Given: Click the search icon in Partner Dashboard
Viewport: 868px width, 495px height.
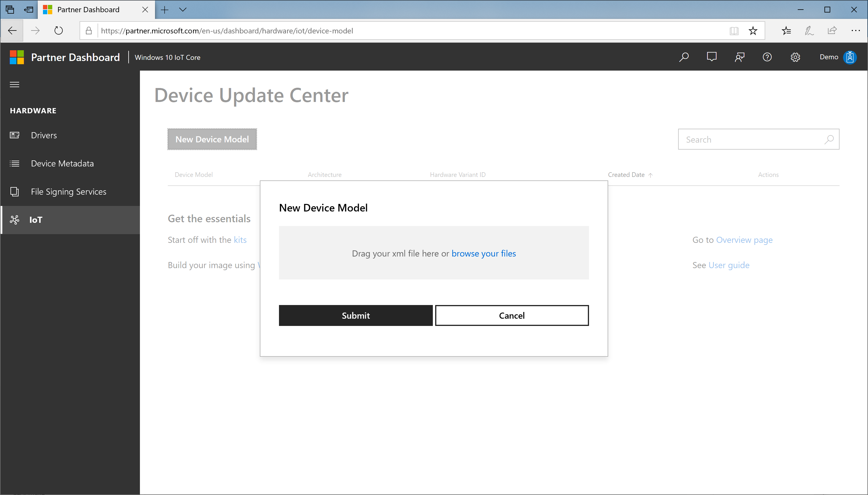Looking at the screenshot, I should pyautogui.click(x=684, y=57).
